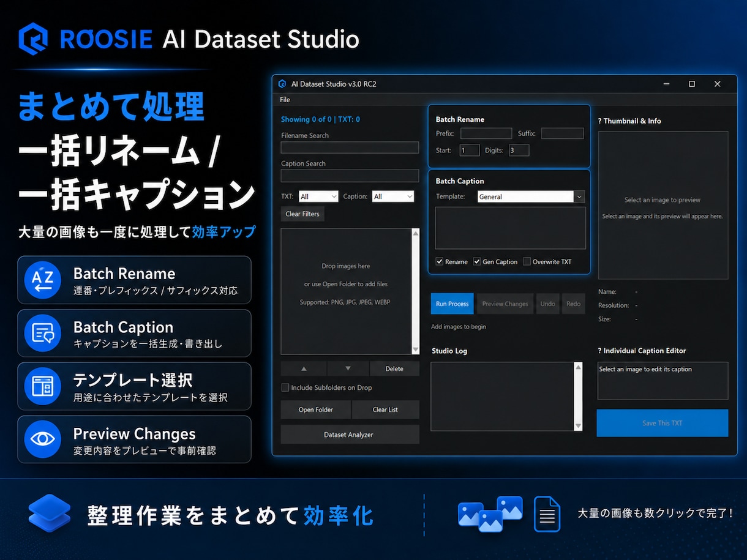Click the Open Folder button

coord(315,409)
